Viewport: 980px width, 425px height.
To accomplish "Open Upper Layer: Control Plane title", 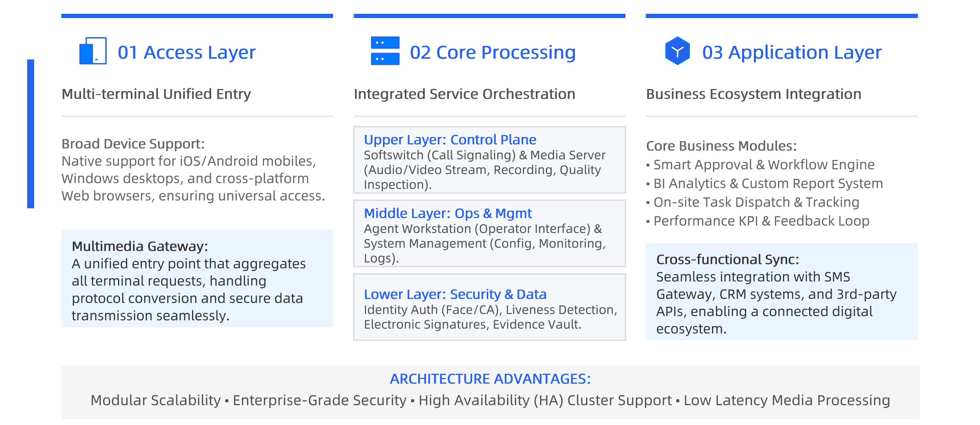I will pos(450,140).
